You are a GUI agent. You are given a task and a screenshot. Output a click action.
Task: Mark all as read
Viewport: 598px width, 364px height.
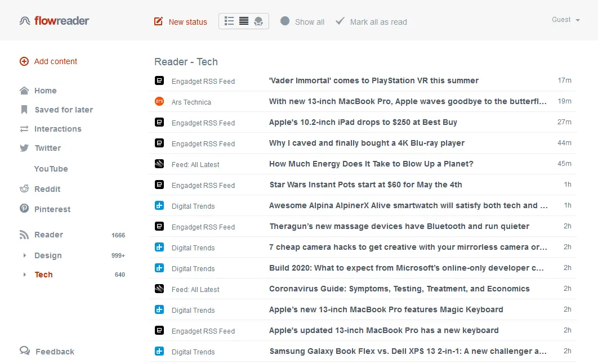tap(371, 22)
